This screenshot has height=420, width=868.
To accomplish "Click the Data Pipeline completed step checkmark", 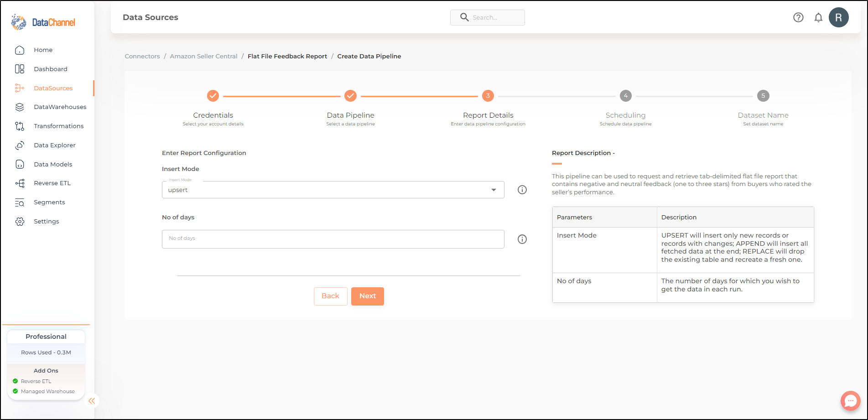I will (350, 96).
